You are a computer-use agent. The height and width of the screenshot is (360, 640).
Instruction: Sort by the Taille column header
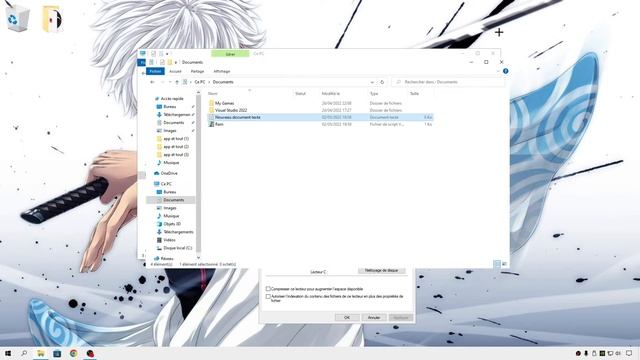click(414, 93)
